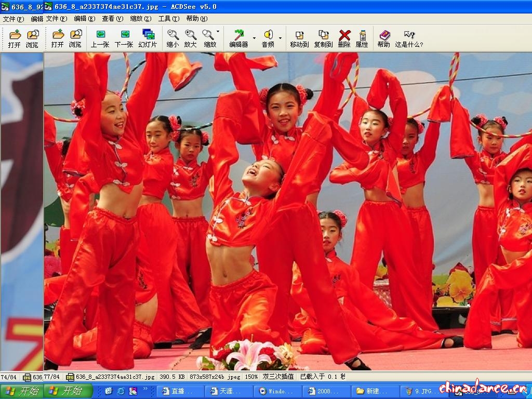Open 属性 (Properties) of the image
The image size is (532, 399).
point(362,38)
